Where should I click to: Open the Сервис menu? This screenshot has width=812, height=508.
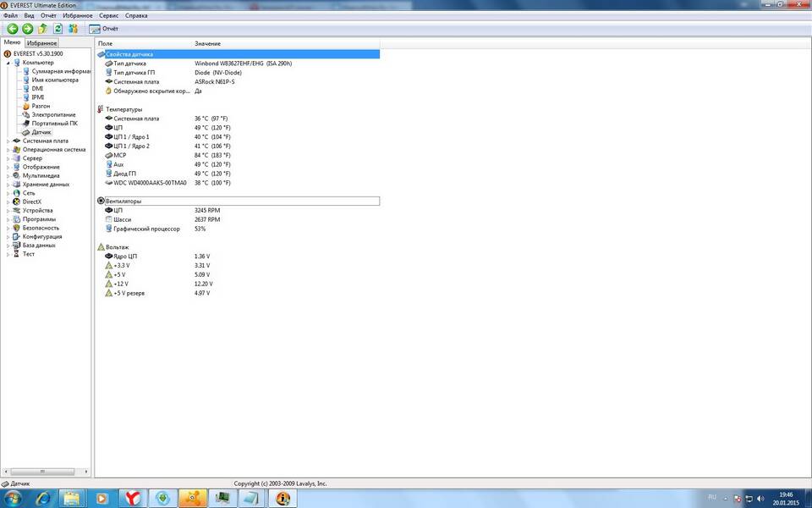point(108,15)
